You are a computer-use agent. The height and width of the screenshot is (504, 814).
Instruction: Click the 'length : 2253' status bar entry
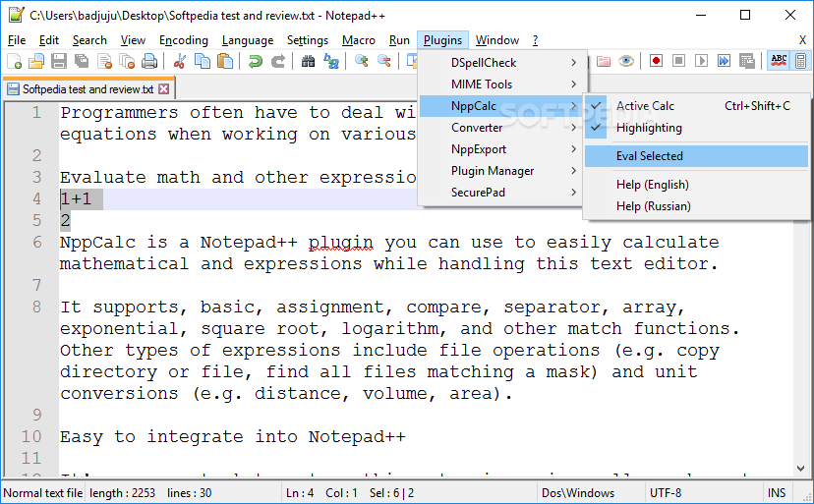pos(122,492)
